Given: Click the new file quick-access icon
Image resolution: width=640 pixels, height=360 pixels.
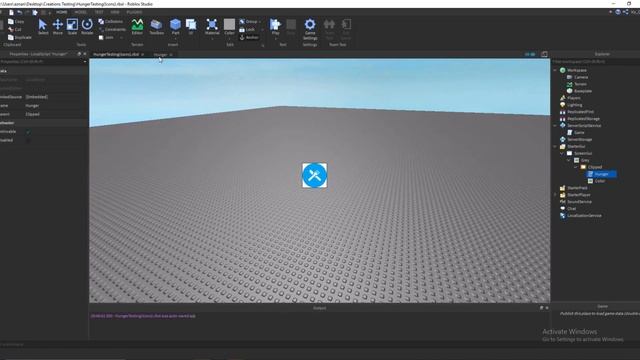Looking at the screenshot, I should [x=11, y=13].
